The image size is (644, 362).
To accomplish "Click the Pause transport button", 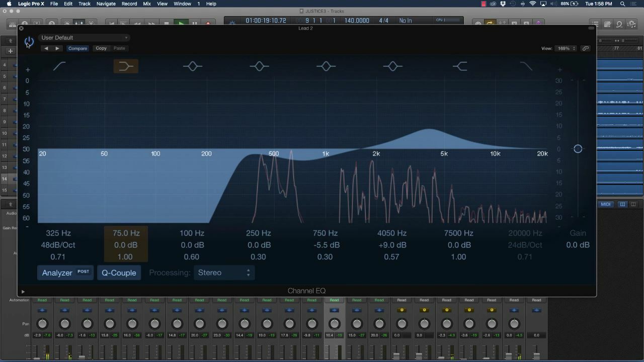I will [195, 23].
